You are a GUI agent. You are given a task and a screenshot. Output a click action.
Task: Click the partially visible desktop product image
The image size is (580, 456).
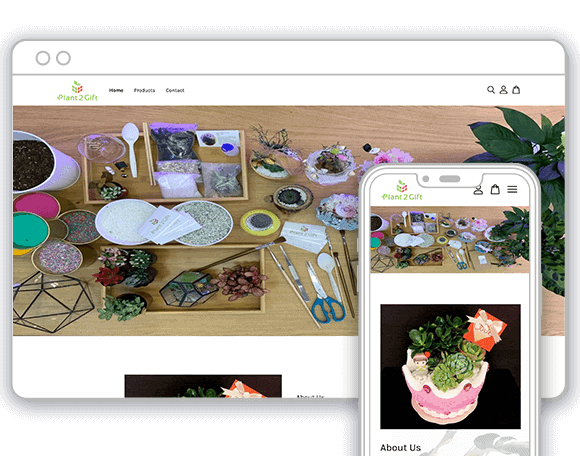point(203,386)
